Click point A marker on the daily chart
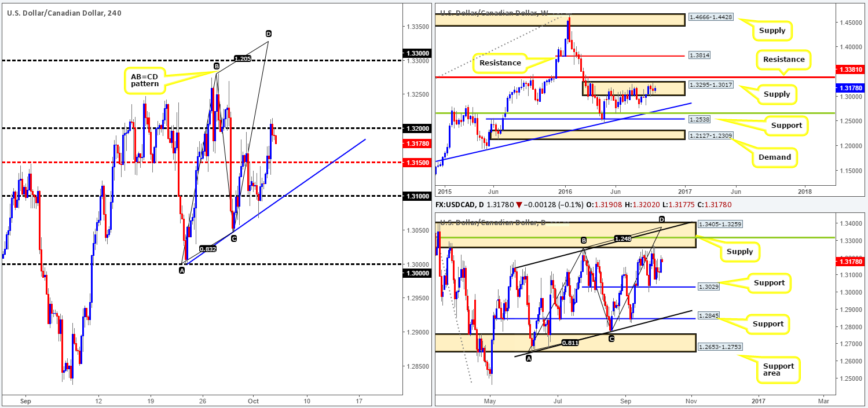 528,359
